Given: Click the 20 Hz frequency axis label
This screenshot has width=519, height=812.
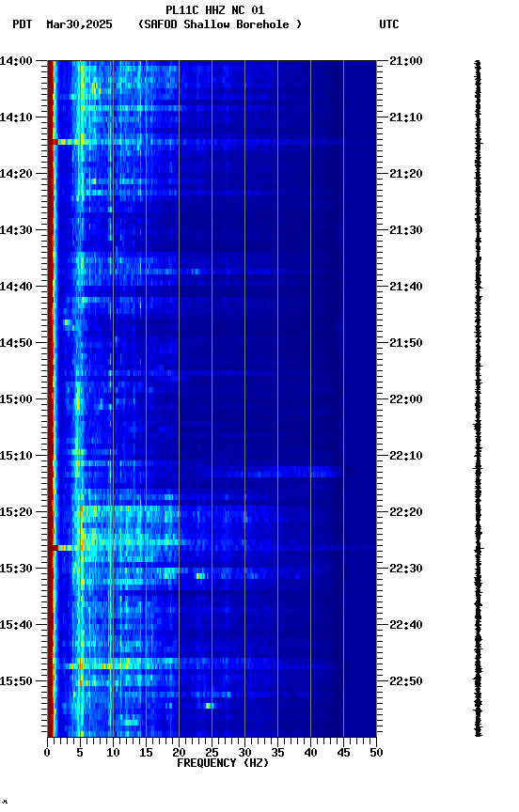Looking at the screenshot, I should [179, 753].
